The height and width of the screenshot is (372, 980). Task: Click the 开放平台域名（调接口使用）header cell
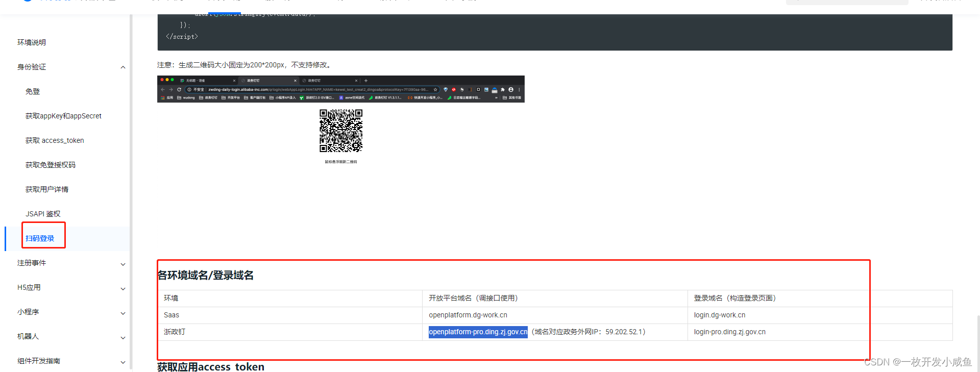555,299
